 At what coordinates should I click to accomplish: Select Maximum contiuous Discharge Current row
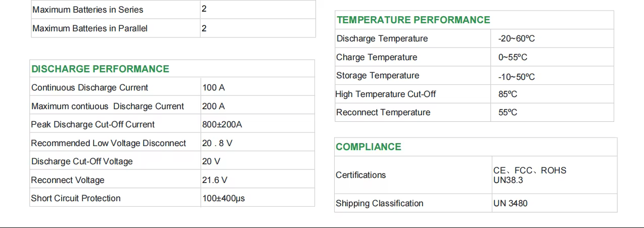click(x=172, y=106)
